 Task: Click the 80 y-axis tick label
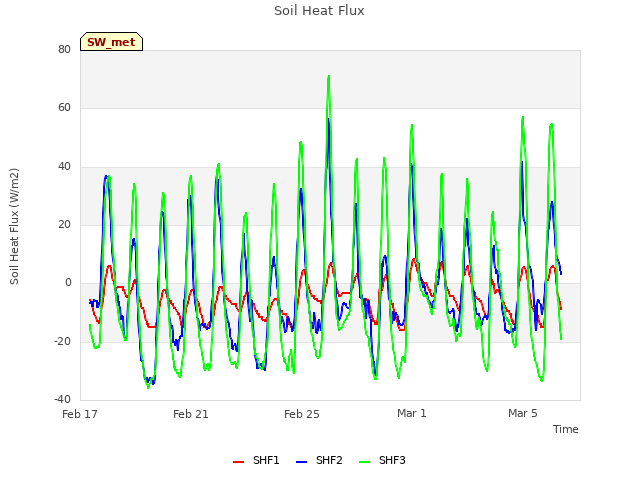coord(64,49)
